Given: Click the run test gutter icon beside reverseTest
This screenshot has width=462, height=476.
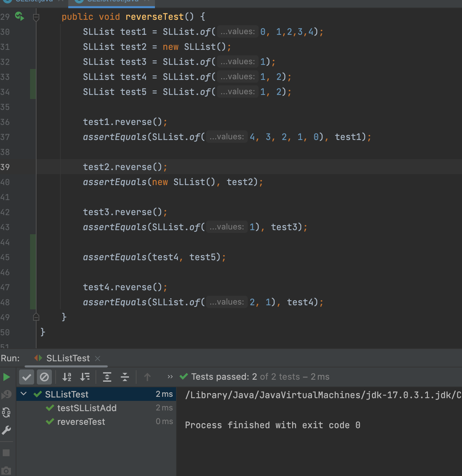Looking at the screenshot, I should pyautogui.click(x=19, y=16).
